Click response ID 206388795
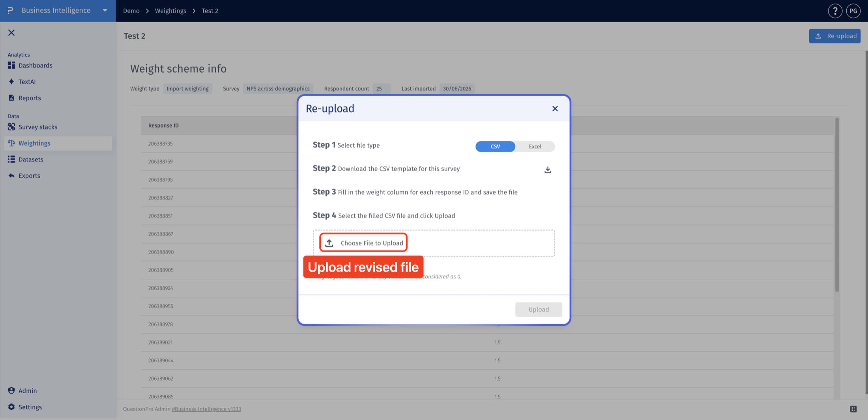 [160, 180]
